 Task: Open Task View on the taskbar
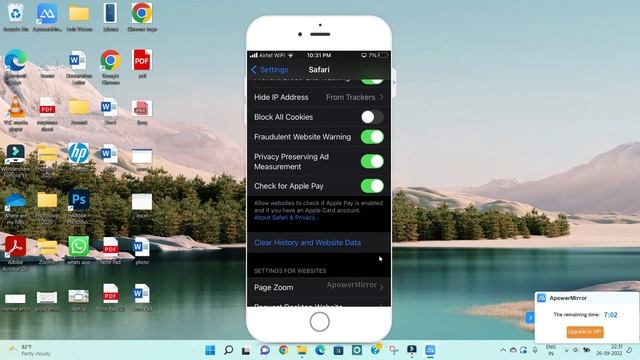246,350
